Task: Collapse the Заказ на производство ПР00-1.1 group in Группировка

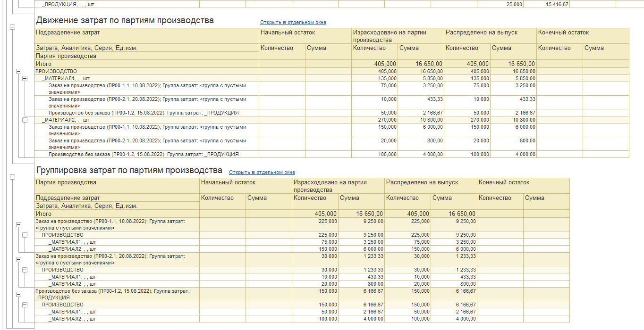Action: (x=19, y=224)
